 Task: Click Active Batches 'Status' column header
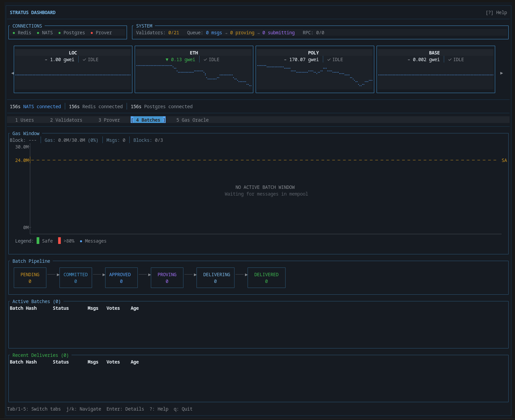point(61,308)
